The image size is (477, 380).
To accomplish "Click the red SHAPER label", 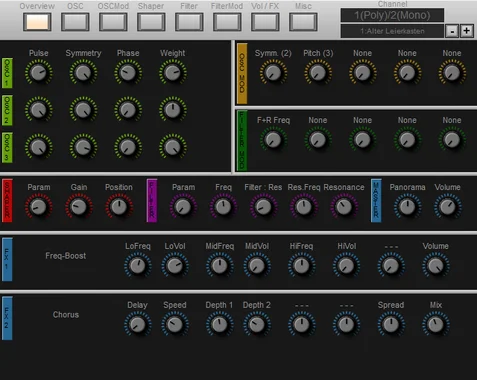I will pos(7,200).
